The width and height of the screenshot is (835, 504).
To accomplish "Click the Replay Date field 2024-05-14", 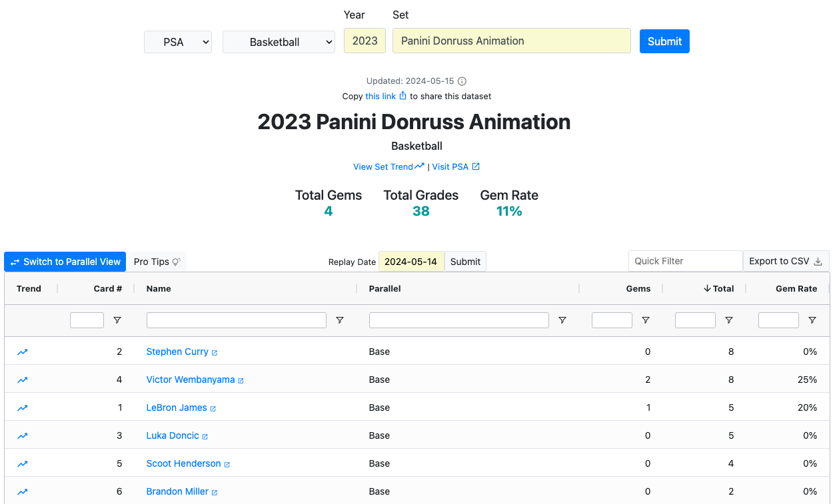I will [411, 262].
